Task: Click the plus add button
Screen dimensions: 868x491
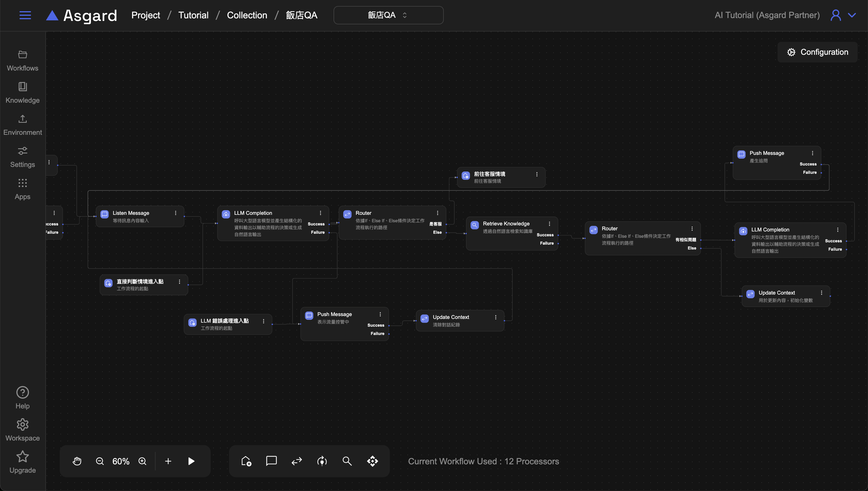Action: (168, 461)
